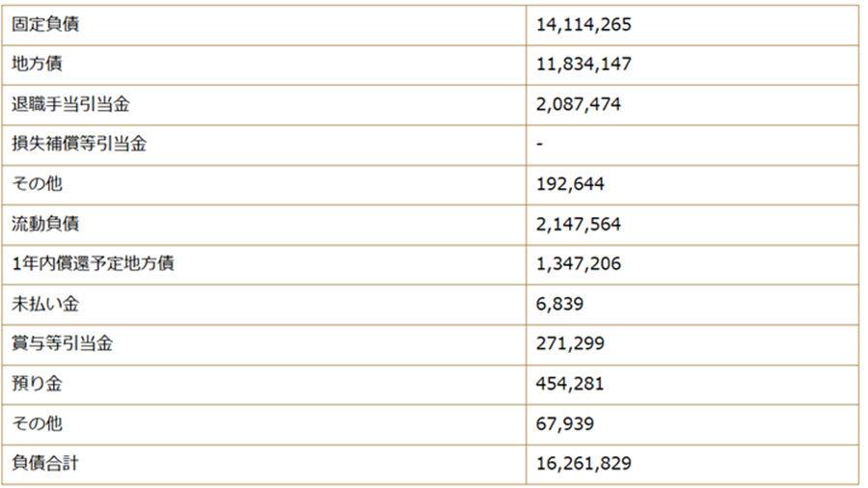Screen dimensions: 868x488
Task: Select the value 67,939
Action: tap(564, 423)
